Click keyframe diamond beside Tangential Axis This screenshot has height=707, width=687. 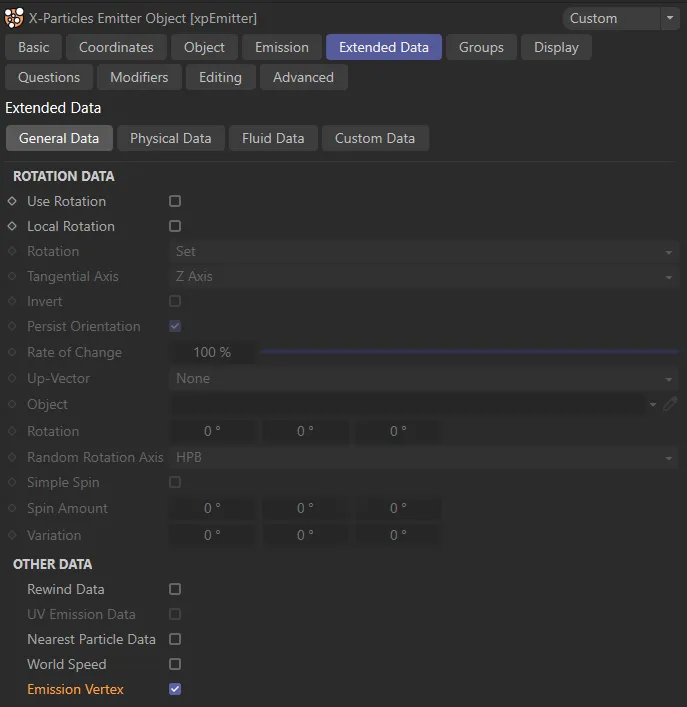(12, 276)
